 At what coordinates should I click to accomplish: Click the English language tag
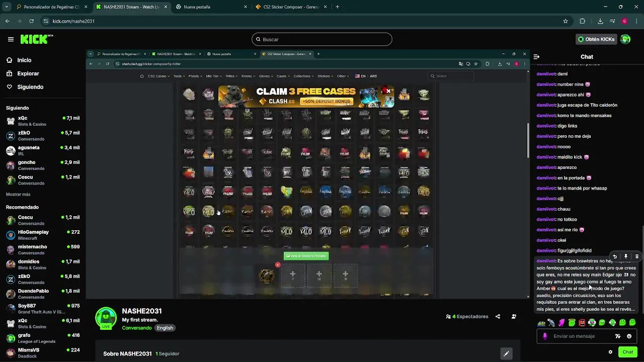165,328
